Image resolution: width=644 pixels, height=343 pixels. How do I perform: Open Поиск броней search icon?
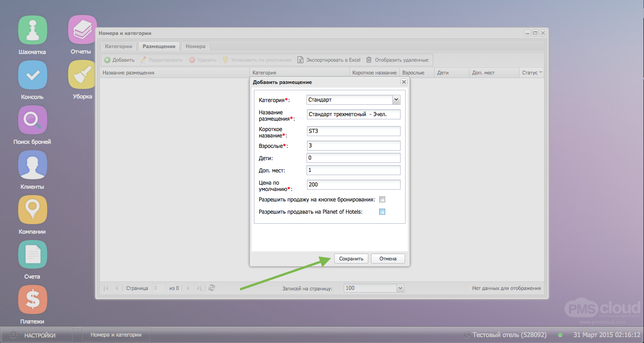[32, 120]
